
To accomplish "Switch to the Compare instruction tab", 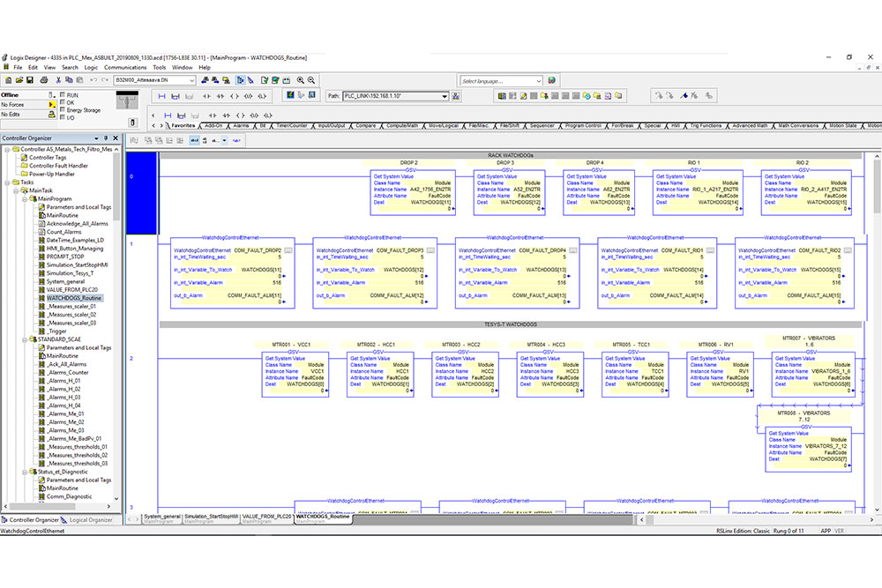I will [x=366, y=126].
